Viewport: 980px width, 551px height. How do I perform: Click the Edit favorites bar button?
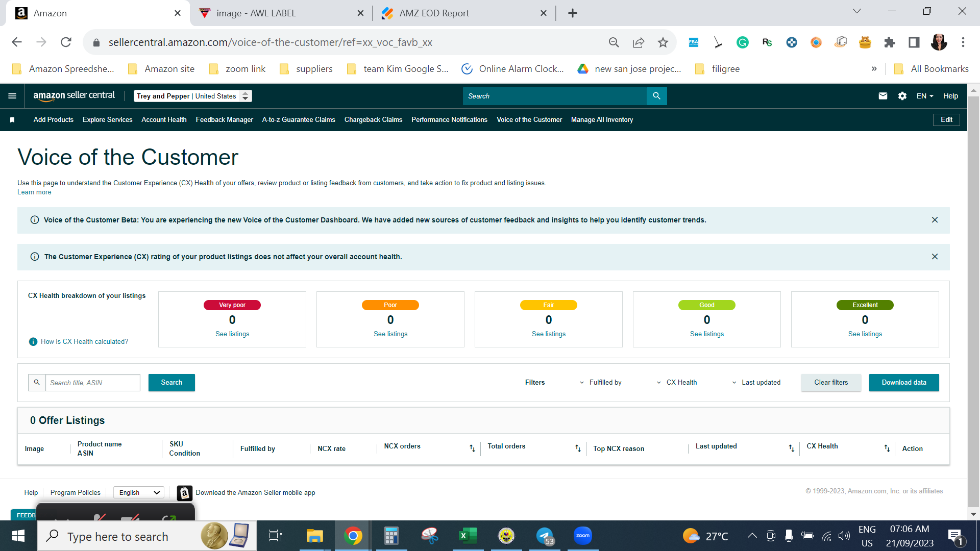[946, 120]
